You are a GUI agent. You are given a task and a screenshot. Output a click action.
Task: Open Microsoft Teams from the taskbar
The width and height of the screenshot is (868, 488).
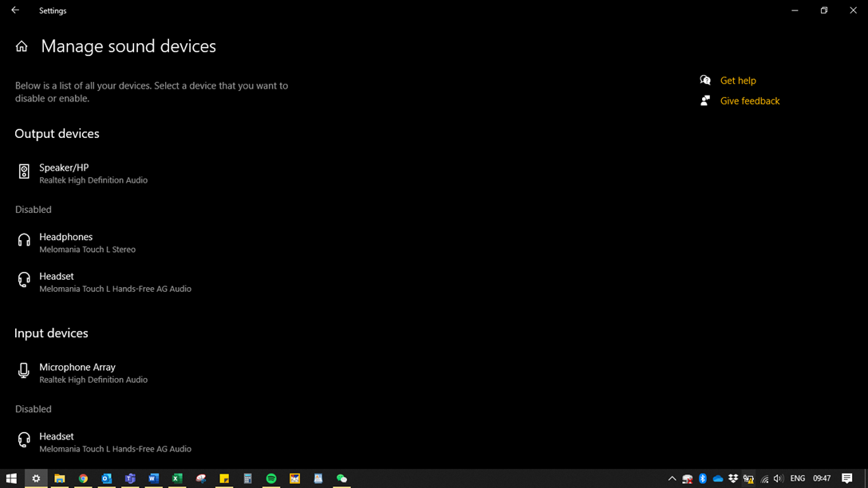(130, 478)
